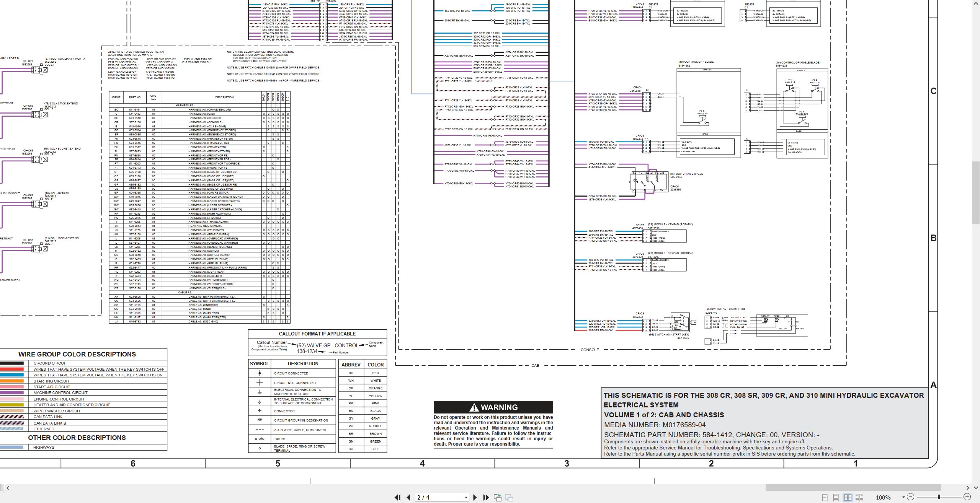Zoom out with the minus button
The image size is (980, 503).
pos(911,497)
